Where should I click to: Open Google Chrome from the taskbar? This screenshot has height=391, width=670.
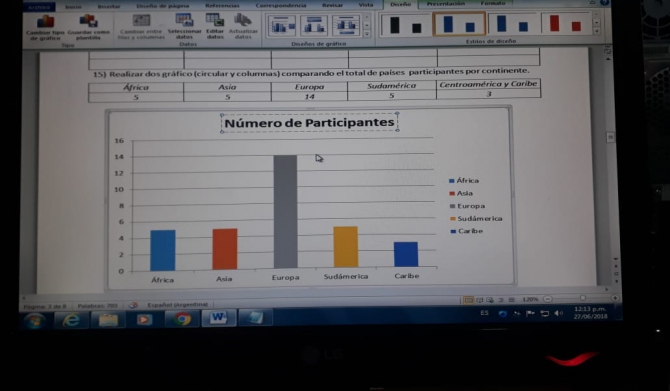[182, 319]
